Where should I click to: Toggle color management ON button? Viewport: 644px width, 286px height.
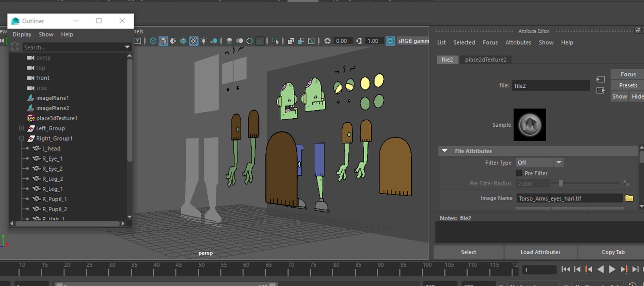point(390,41)
